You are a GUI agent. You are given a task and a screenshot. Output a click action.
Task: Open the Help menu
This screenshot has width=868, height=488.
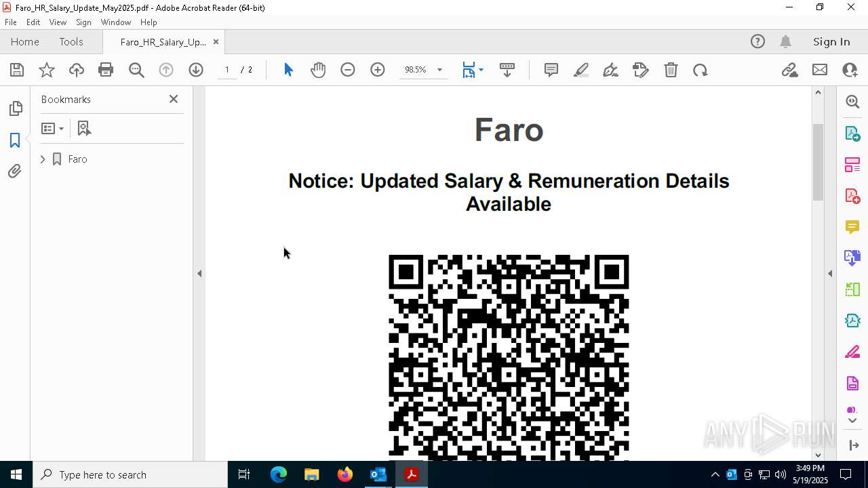149,22
